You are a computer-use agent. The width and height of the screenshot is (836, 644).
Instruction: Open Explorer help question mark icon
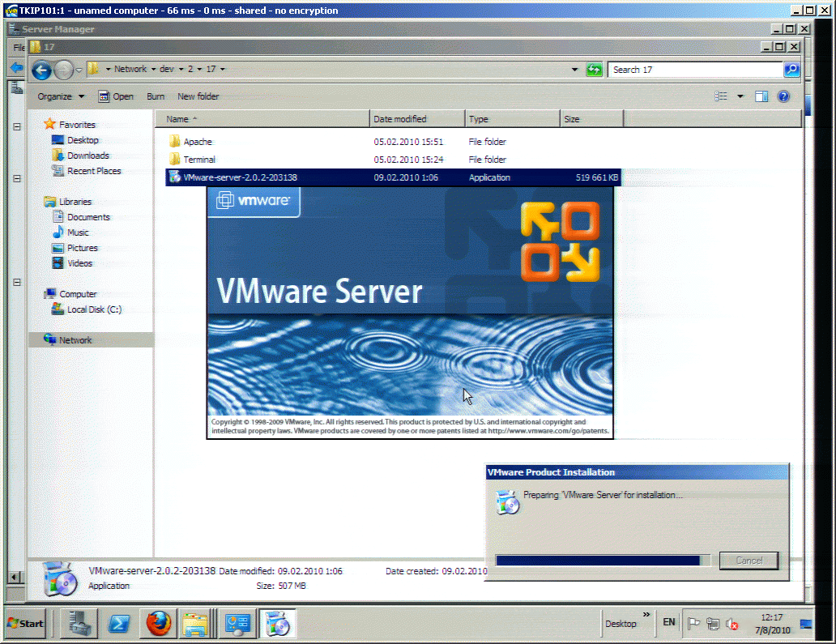[783, 96]
